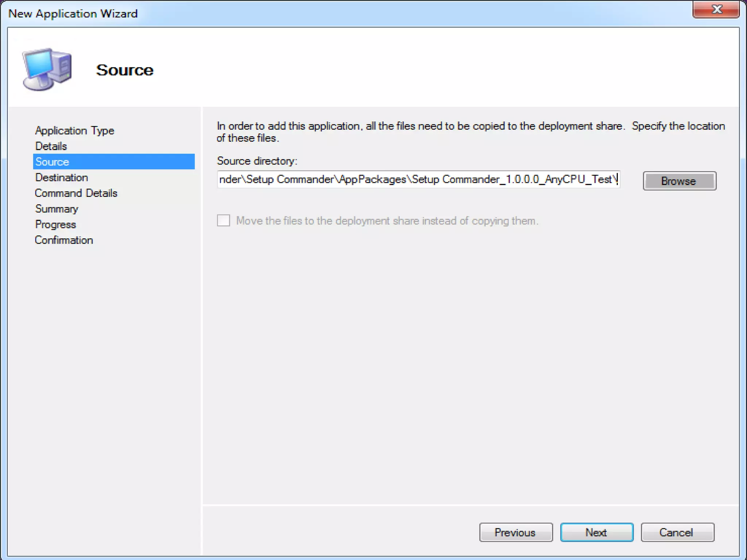Close the New Application Wizard window
This screenshot has height=560, width=747.
click(716, 9)
